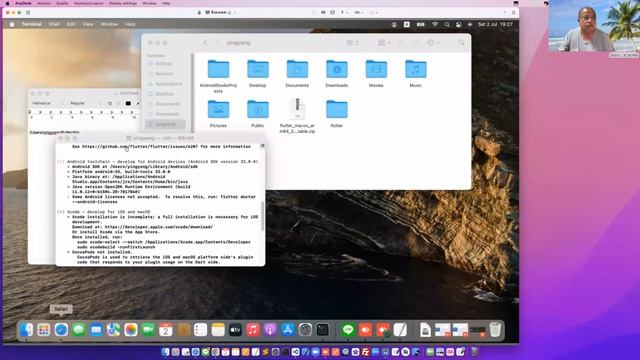Open the Public folder icon

(x=258, y=109)
